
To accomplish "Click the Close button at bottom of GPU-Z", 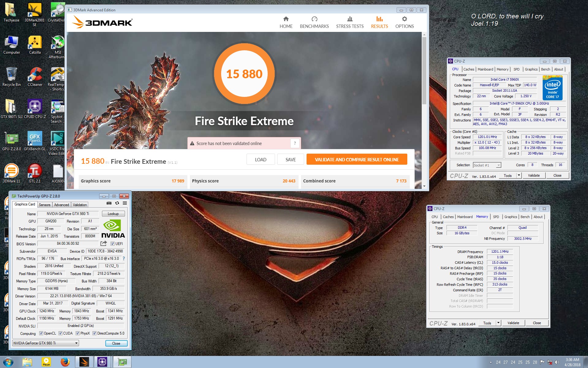I will (116, 343).
